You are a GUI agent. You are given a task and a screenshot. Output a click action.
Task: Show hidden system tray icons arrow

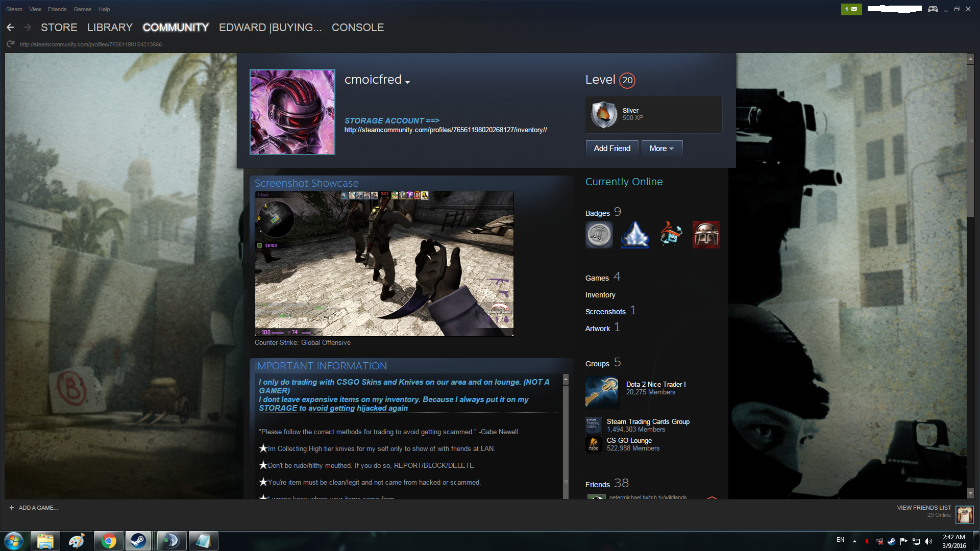pyautogui.click(x=854, y=541)
